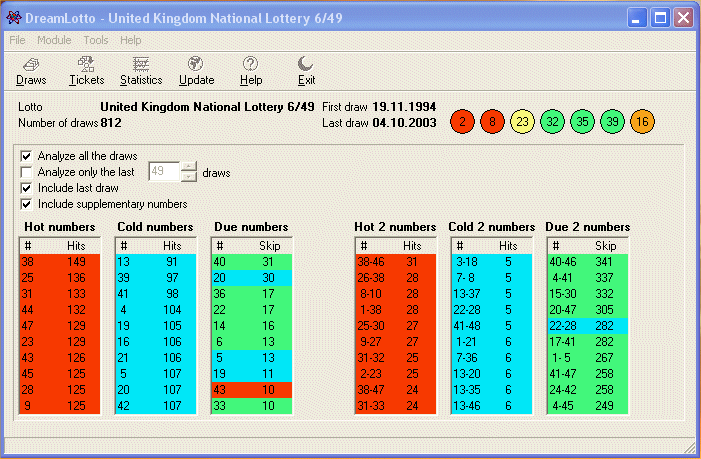
Task: Select cold number row 13 with 91 hits
Action: point(156,262)
